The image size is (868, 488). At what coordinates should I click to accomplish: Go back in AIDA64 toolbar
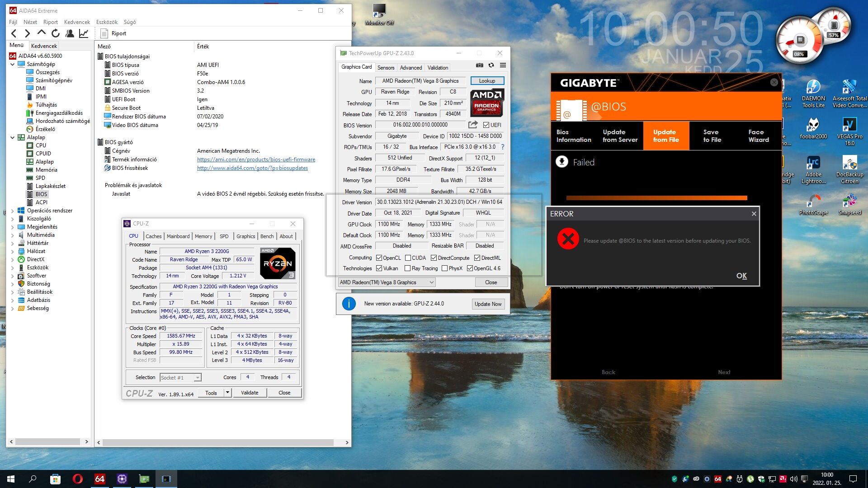(x=14, y=33)
